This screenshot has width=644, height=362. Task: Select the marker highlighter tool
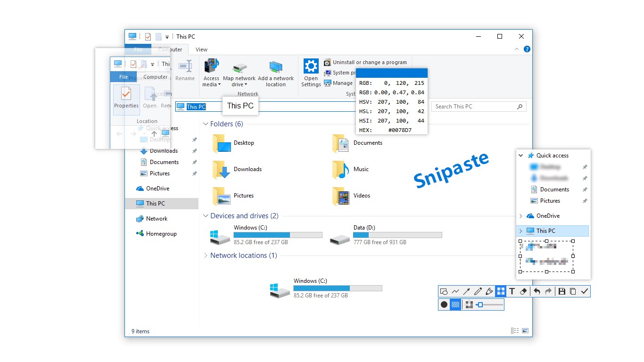point(489,291)
